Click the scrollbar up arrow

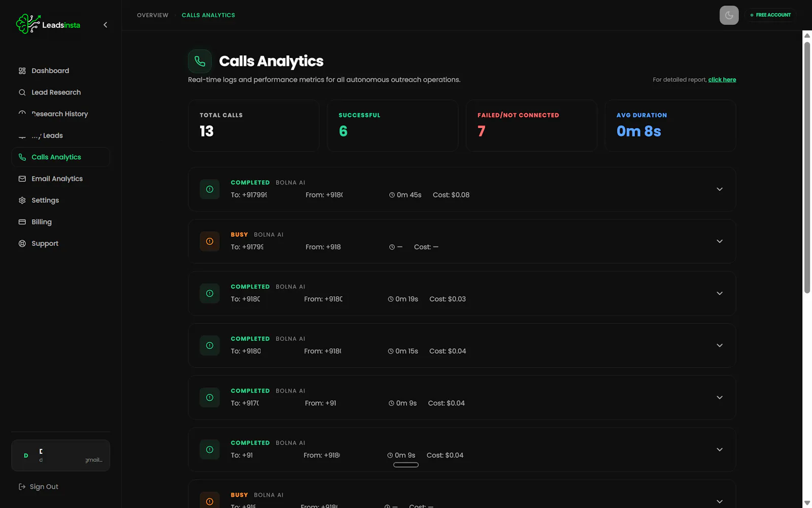click(807, 36)
